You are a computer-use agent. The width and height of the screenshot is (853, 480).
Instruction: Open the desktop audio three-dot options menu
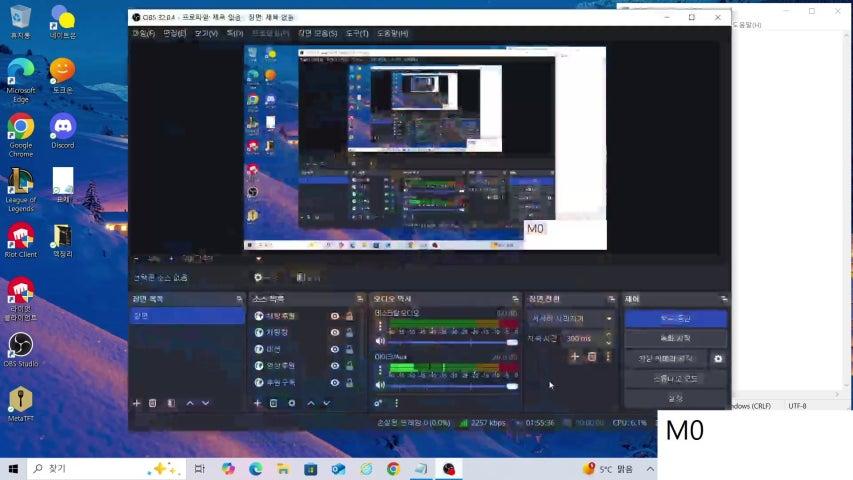point(380,326)
